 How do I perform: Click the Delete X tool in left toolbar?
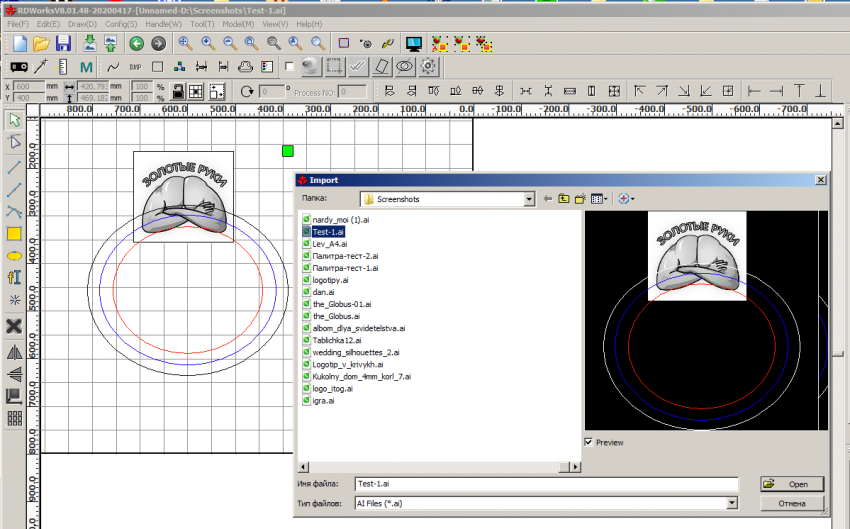point(14,326)
